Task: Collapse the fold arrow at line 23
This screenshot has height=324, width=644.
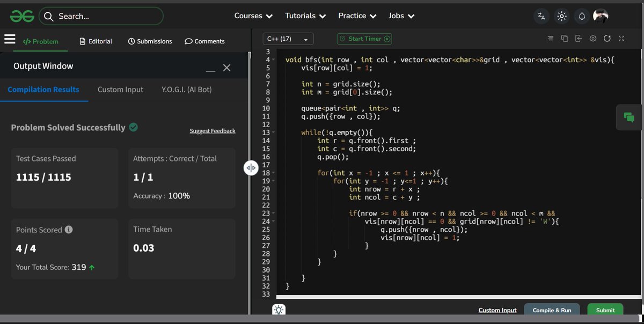Action: coord(274,213)
